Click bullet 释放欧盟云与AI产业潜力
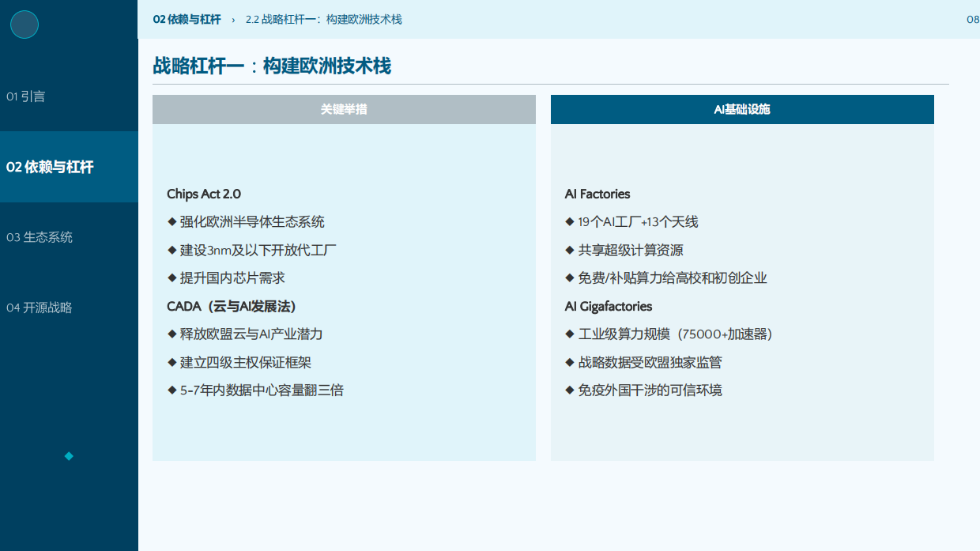The height and width of the screenshot is (551, 980). click(245, 334)
